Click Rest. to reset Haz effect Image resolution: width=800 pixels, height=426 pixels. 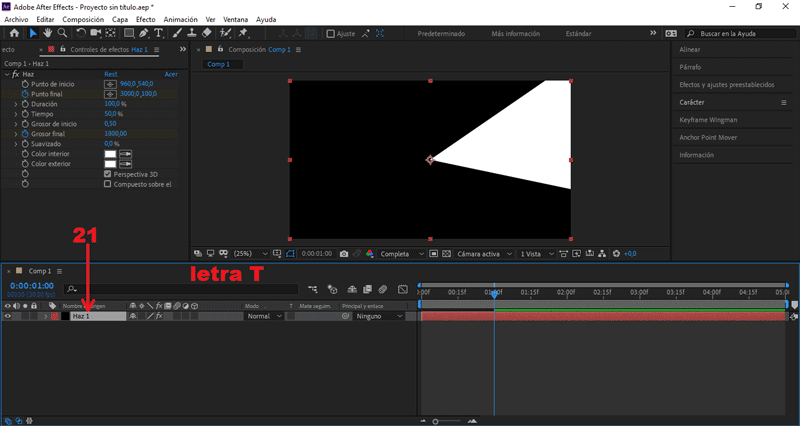[x=112, y=74]
